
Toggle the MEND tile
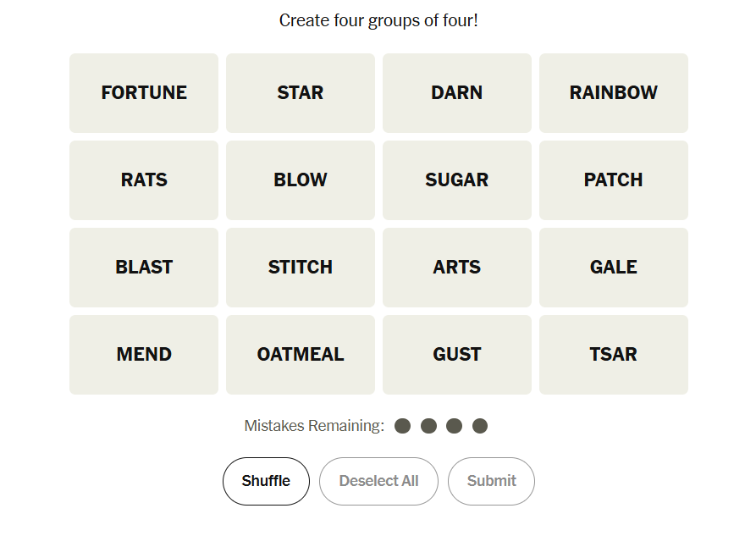click(144, 355)
